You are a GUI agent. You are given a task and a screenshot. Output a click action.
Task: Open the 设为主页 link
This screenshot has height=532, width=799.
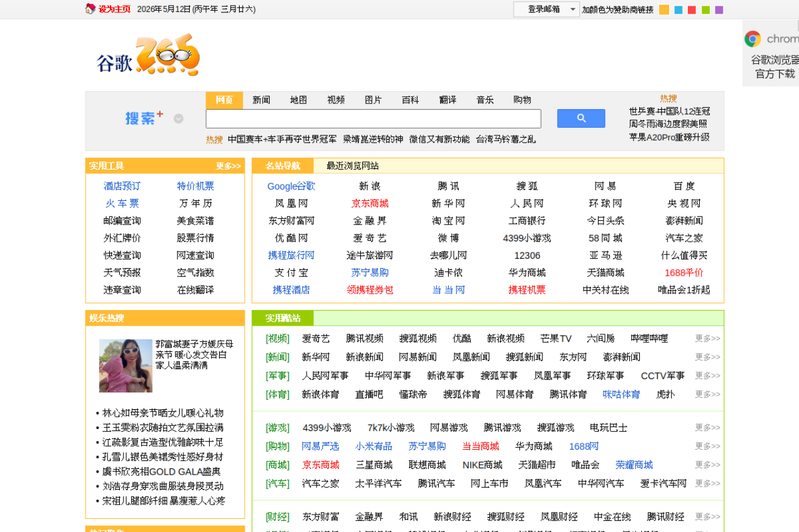(114, 9)
